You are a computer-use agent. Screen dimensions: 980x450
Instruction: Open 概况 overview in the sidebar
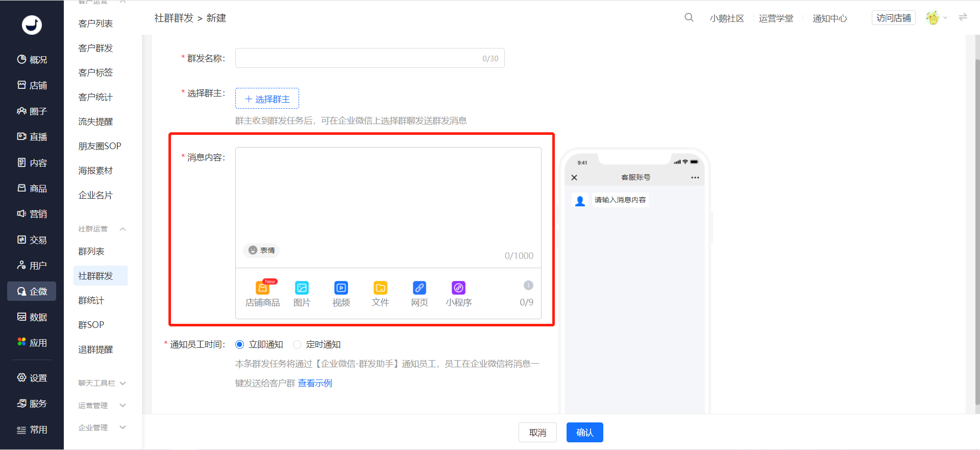tap(32, 60)
